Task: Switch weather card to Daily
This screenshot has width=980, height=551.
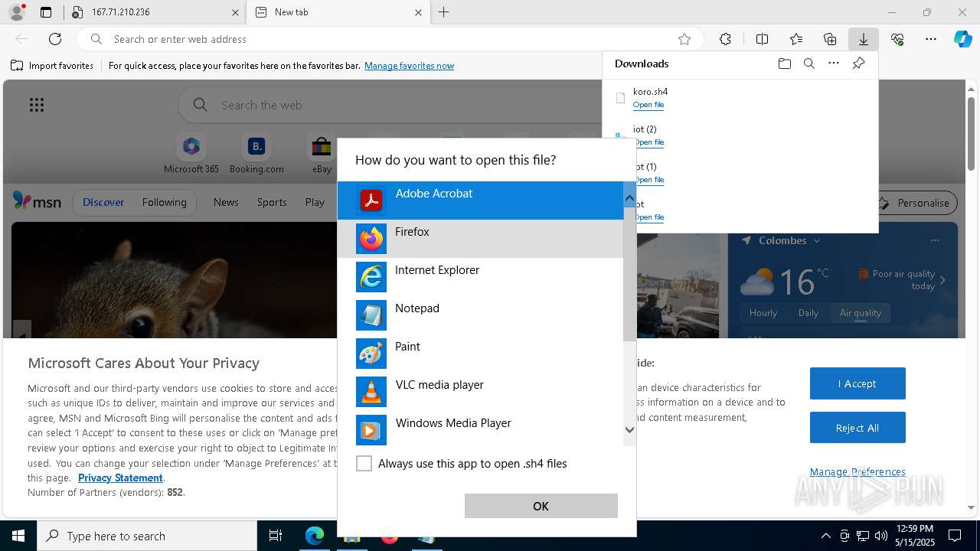Action: [x=808, y=312]
